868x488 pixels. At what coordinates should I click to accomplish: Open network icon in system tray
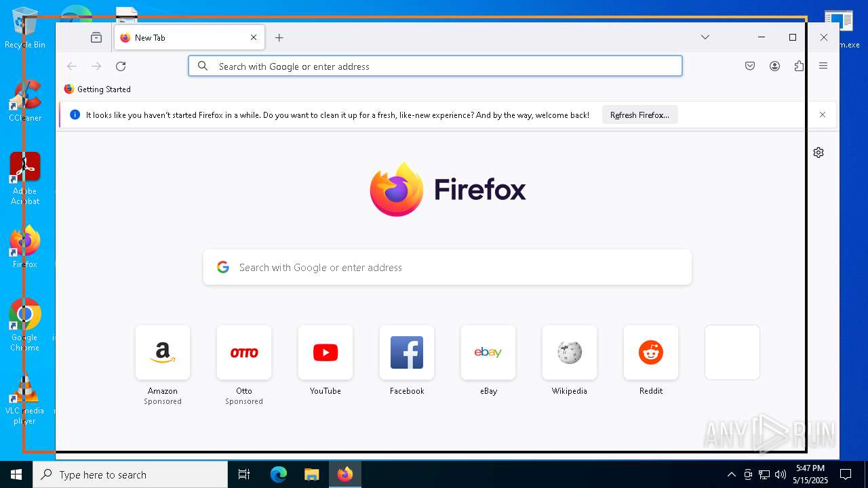click(764, 474)
